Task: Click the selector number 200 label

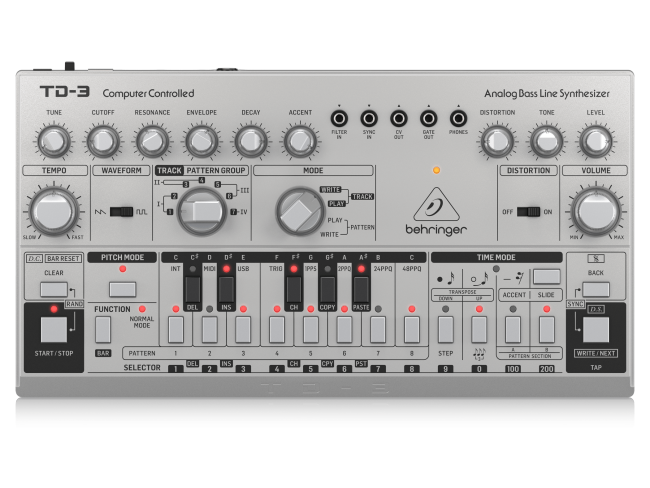Action: pyautogui.click(x=546, y=369)
